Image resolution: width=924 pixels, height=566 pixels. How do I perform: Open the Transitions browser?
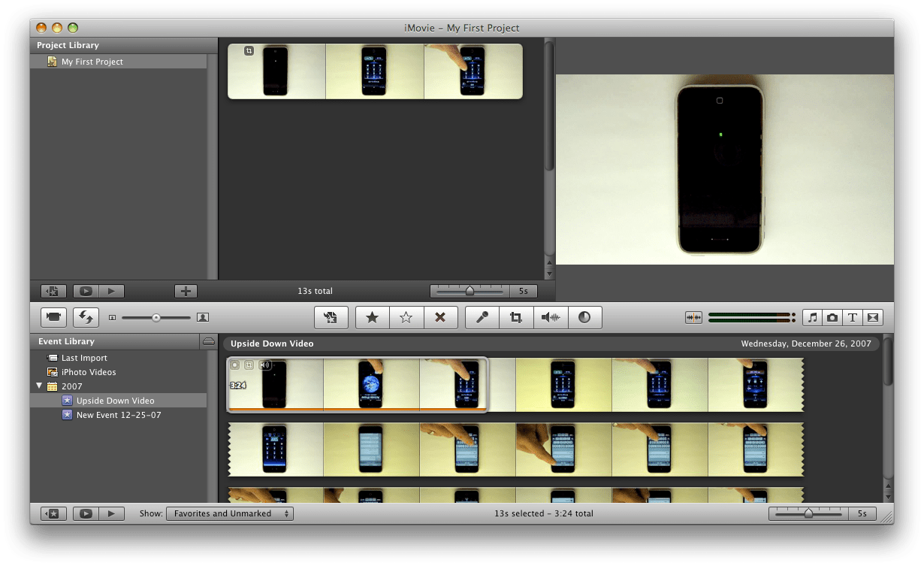pos(872,317)
